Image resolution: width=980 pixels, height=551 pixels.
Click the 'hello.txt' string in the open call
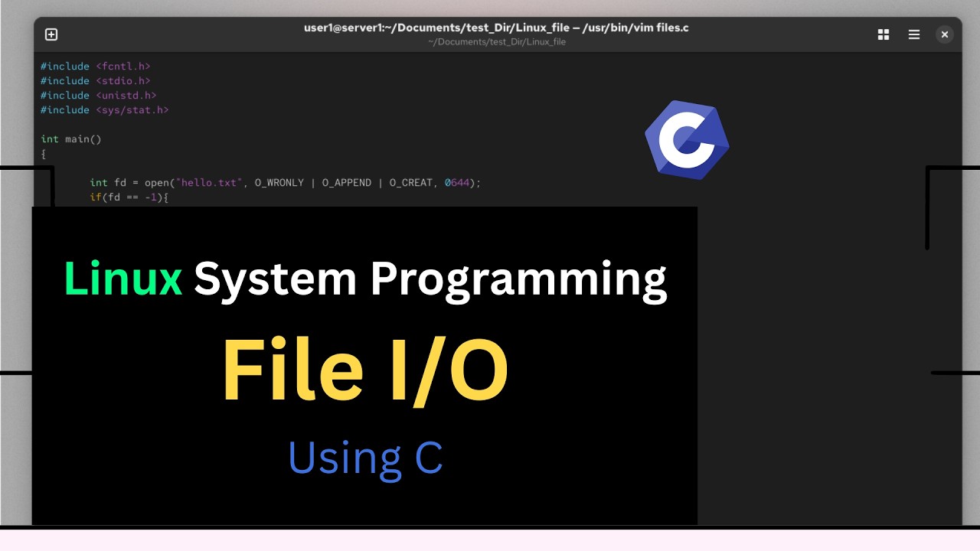[x=209, y=183]
